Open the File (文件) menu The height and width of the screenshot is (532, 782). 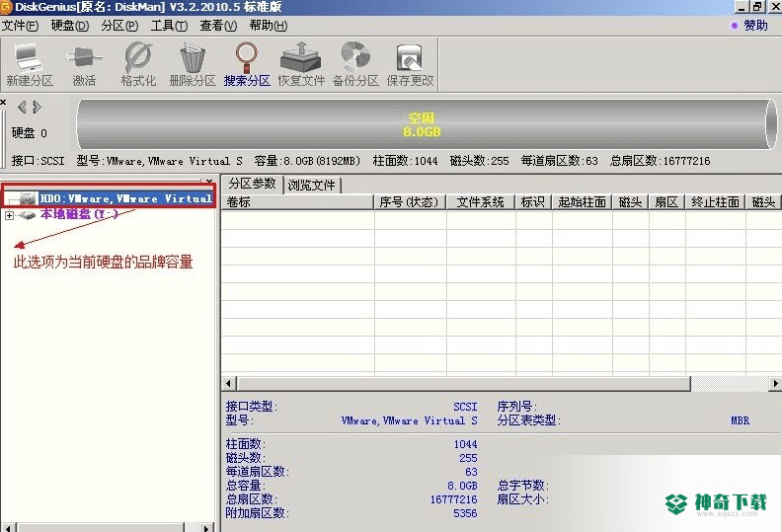pyautogui.click(x=20, y=26)
